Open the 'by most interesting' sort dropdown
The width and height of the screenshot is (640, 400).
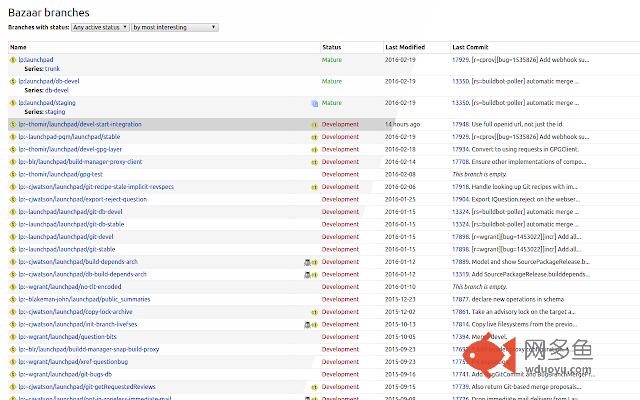point(175,27)
